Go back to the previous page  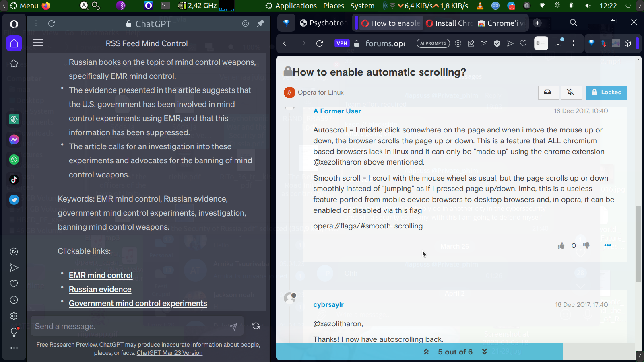tap(285, 43)
